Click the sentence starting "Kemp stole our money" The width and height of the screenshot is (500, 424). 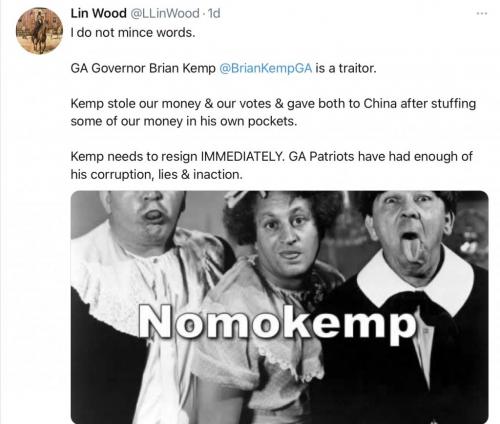(273, 112)
